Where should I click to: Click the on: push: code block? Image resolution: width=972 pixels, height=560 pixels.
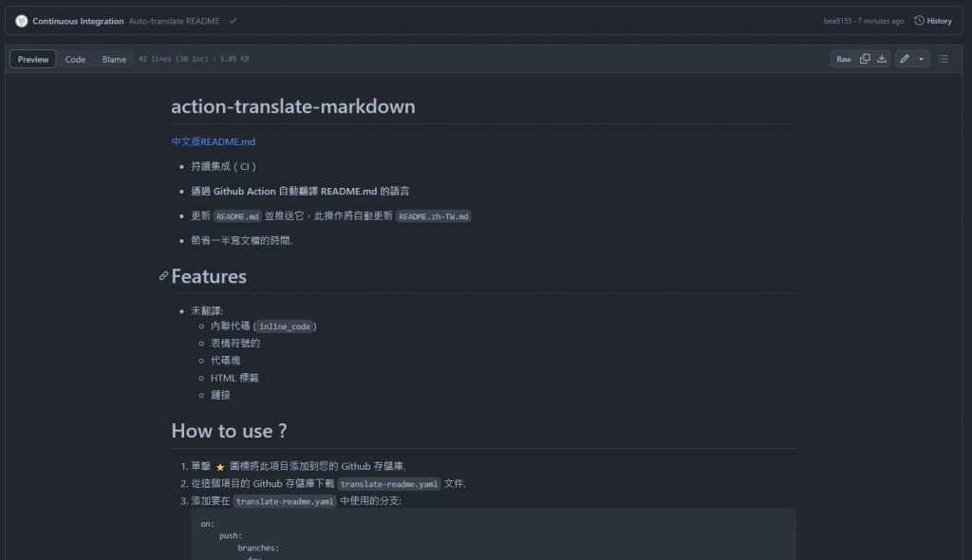coord(494,535)
